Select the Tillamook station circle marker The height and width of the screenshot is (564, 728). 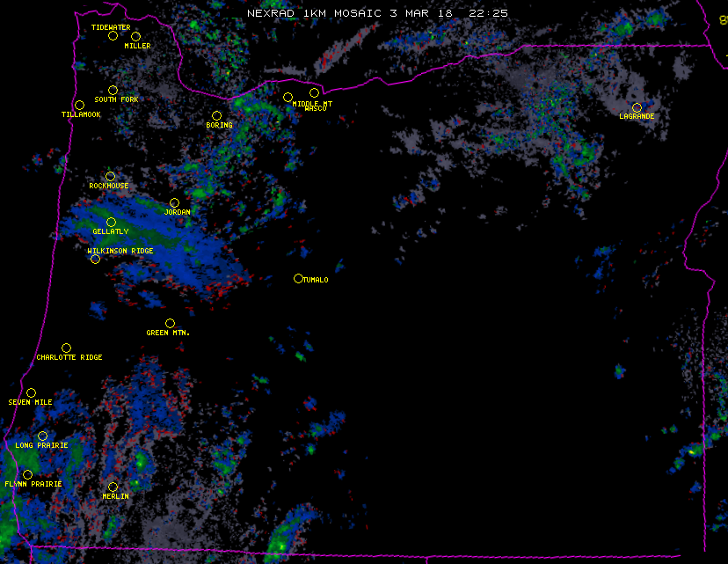point(79,106)
